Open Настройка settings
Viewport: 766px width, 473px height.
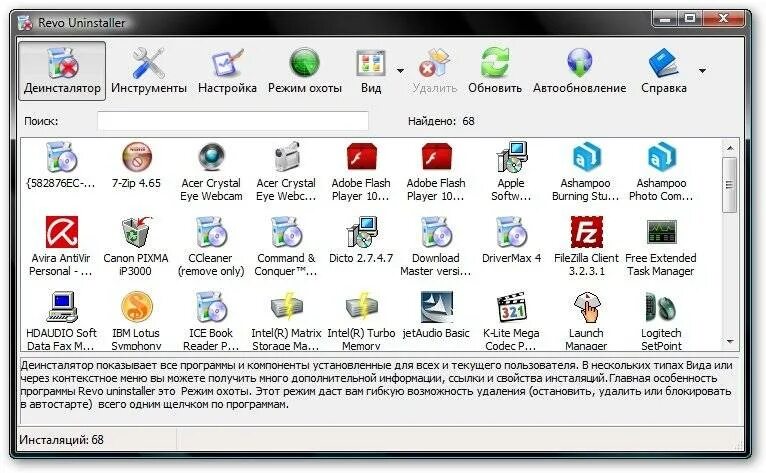227,71
